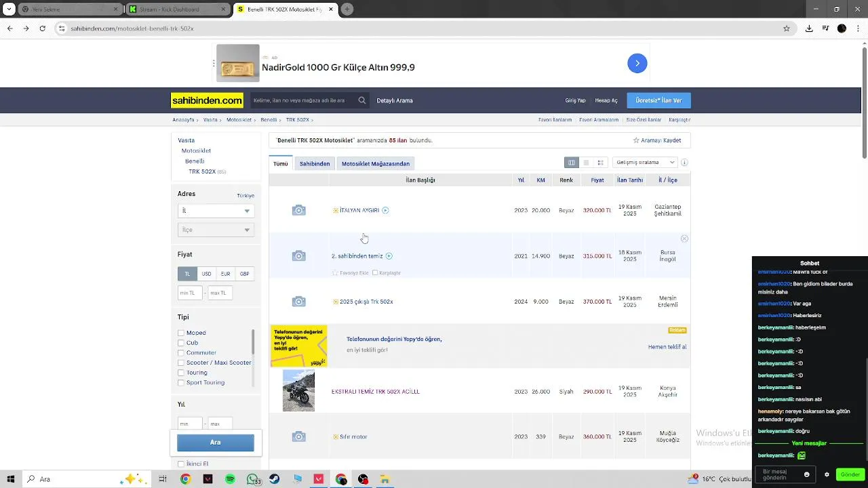Open Steam from the taskbar

[x=274, y=479]
